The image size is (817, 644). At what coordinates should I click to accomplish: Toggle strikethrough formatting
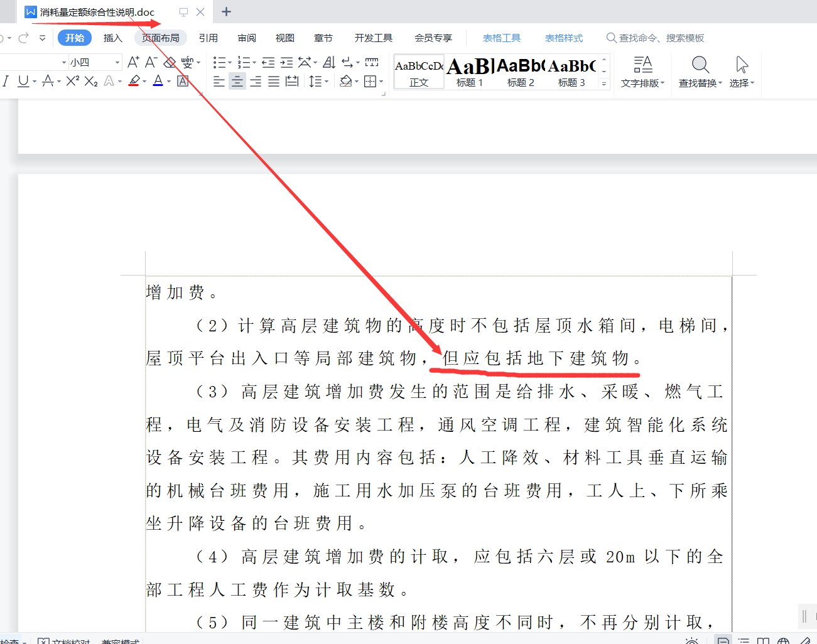point(48,81)
